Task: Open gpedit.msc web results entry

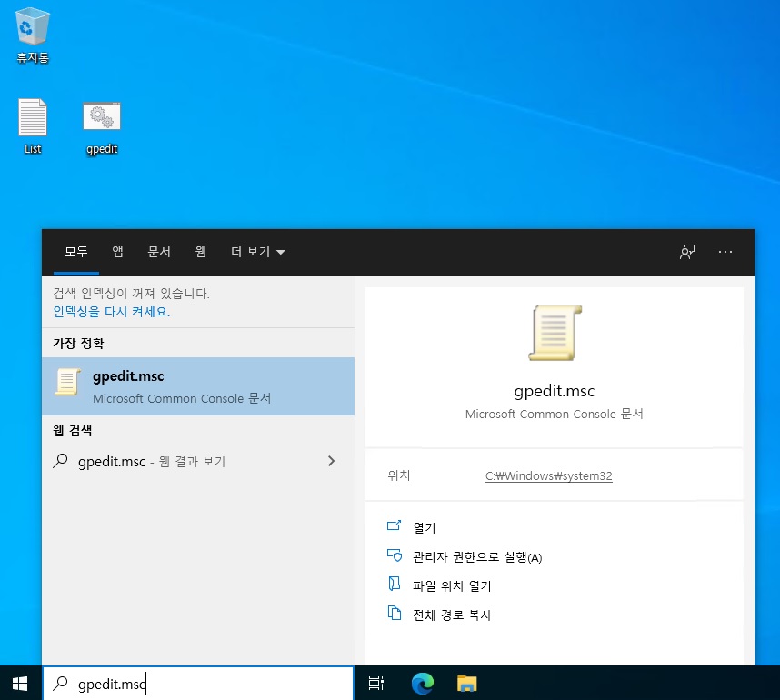Action: pos(198,461)
